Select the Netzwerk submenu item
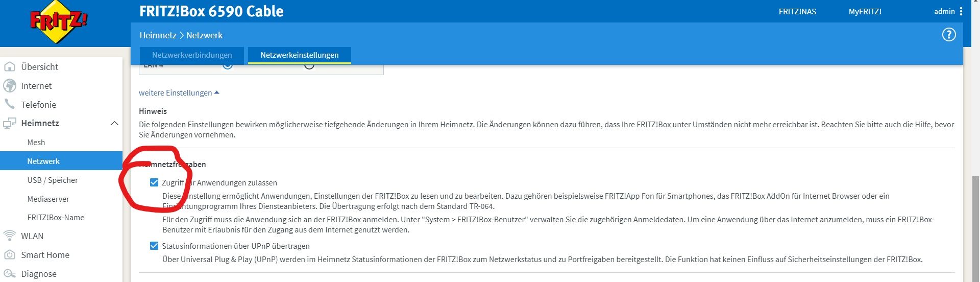 tap(61, 161)
